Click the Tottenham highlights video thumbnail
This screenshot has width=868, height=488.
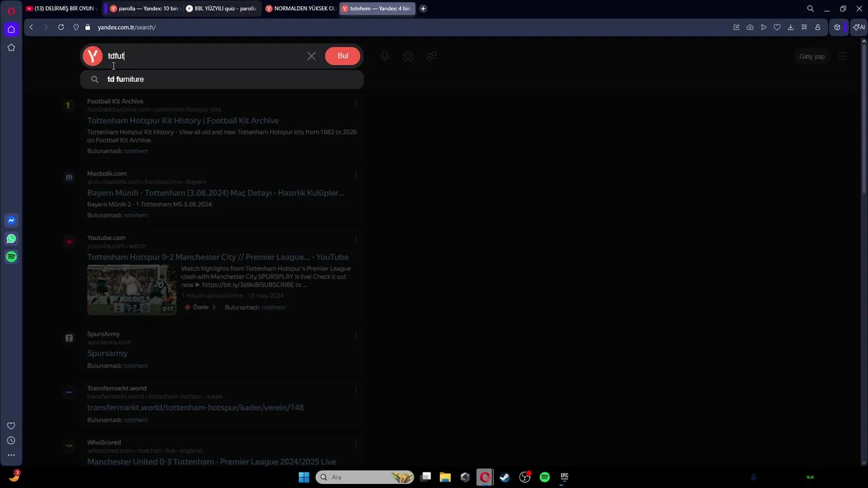[x=132, y=290]
